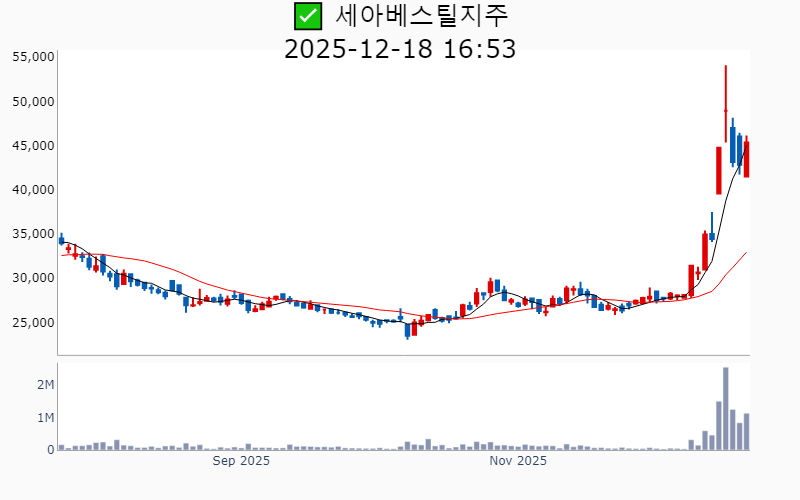
Task: Click the tallest volume bar
Action: (x=726, y=409)
